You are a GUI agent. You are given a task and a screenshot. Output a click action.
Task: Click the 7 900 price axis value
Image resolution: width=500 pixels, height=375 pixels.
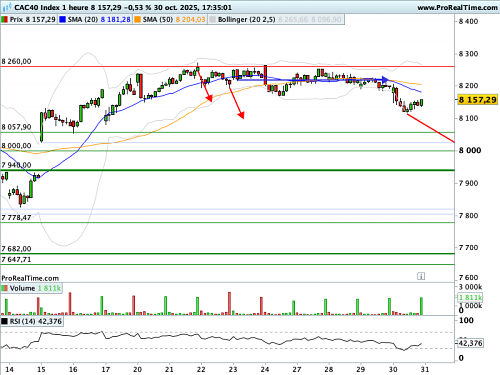pos(468,183)
